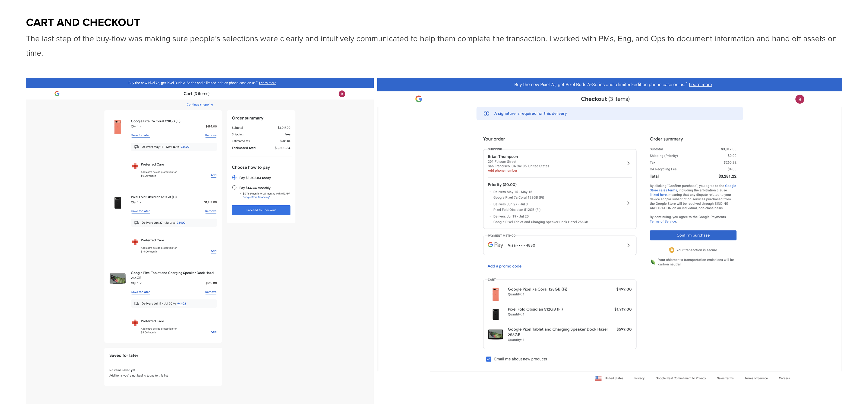Click the Google logo on the Cart page
This screenshot has height=412, width=868.
[57, 94]
